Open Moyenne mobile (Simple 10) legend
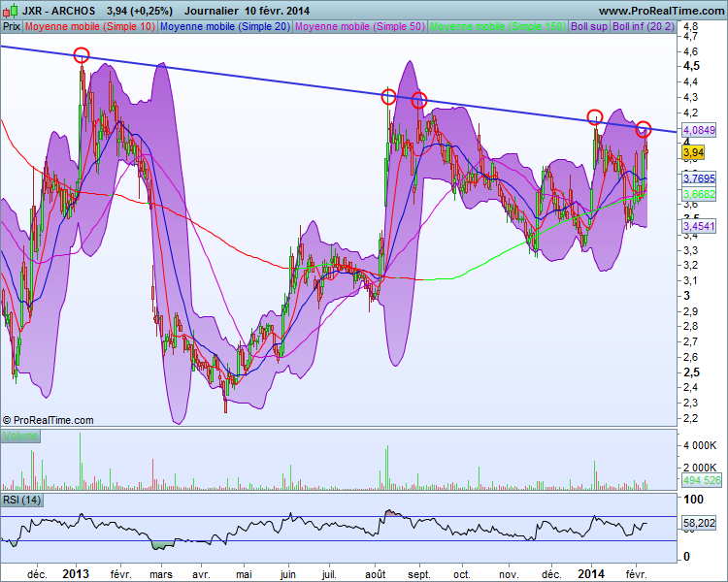Viewport: 728px width, 582px height. pos(90,26)
